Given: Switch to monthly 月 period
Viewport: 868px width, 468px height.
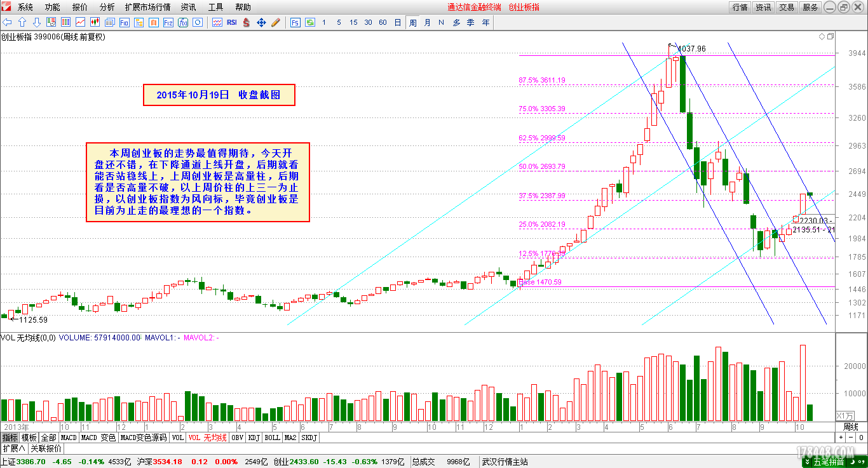Looking at the screenshot, I should coord(427,22).
